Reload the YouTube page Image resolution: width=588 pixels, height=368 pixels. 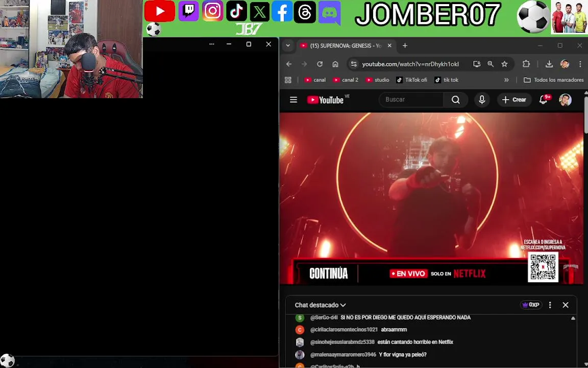[320, 64]
